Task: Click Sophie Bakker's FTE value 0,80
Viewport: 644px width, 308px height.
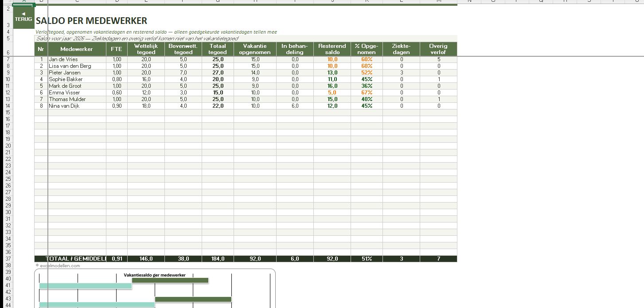Action: pos(117,79)
